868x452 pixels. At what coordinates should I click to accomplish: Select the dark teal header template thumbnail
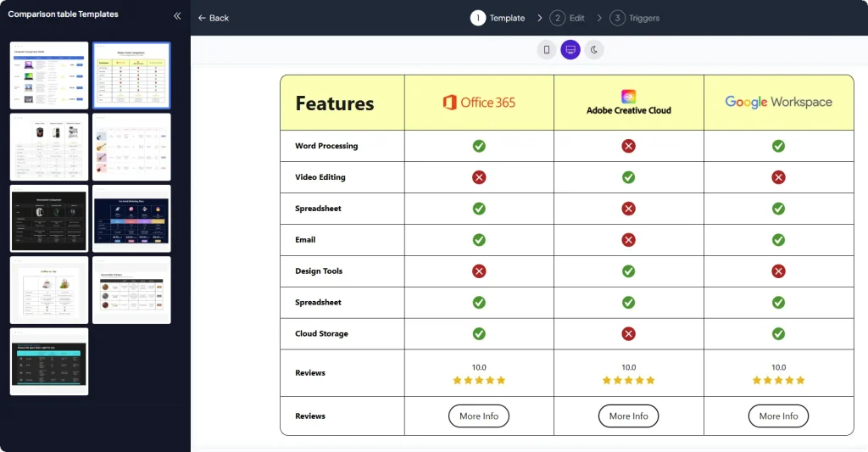click(x=49, y=362)
